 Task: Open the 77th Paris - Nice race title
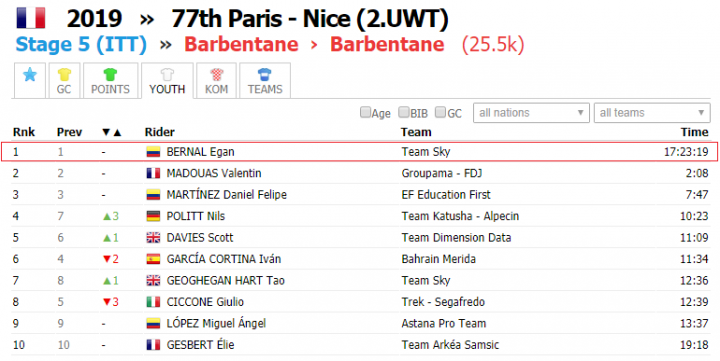(310, 19)
